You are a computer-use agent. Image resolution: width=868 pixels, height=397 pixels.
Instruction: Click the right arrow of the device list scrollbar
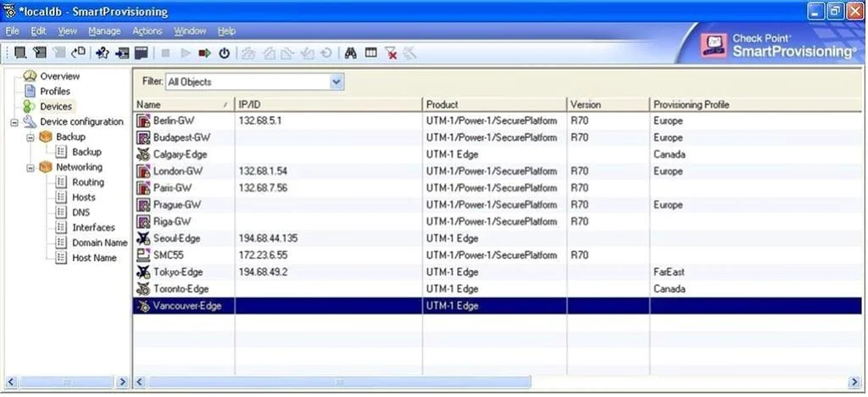point(856,382)
